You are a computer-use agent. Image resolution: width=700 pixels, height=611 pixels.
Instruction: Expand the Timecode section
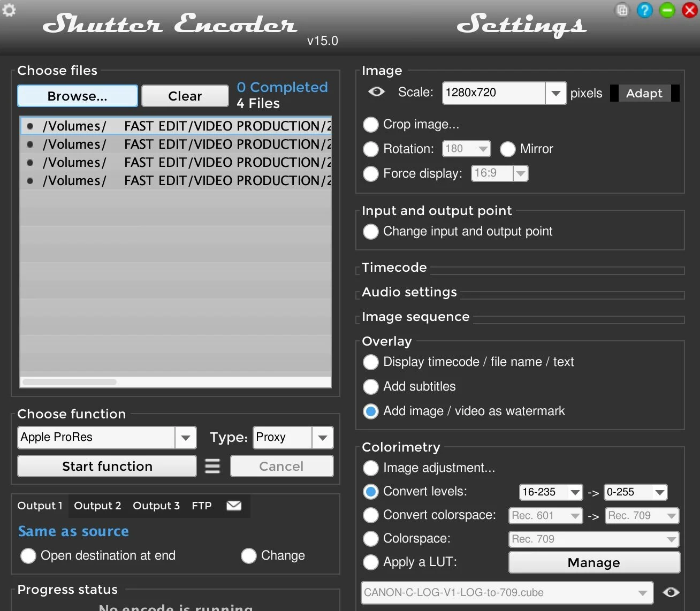click(394, 268)
